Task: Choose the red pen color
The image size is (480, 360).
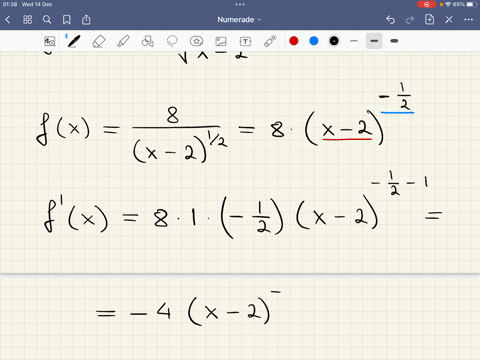Action: pyautogui.click(x=294, y=41)
